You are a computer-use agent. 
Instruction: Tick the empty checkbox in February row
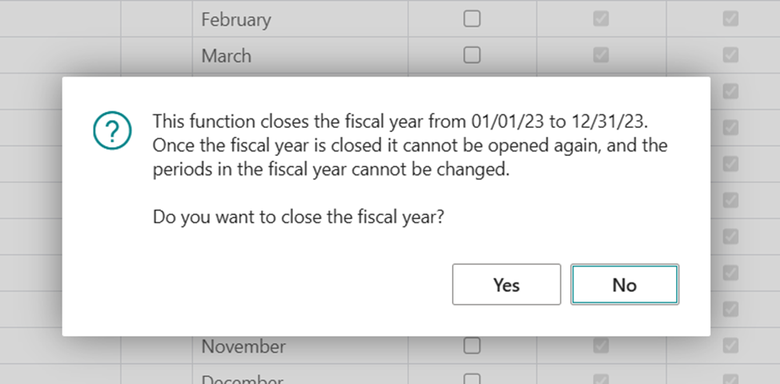472,19
